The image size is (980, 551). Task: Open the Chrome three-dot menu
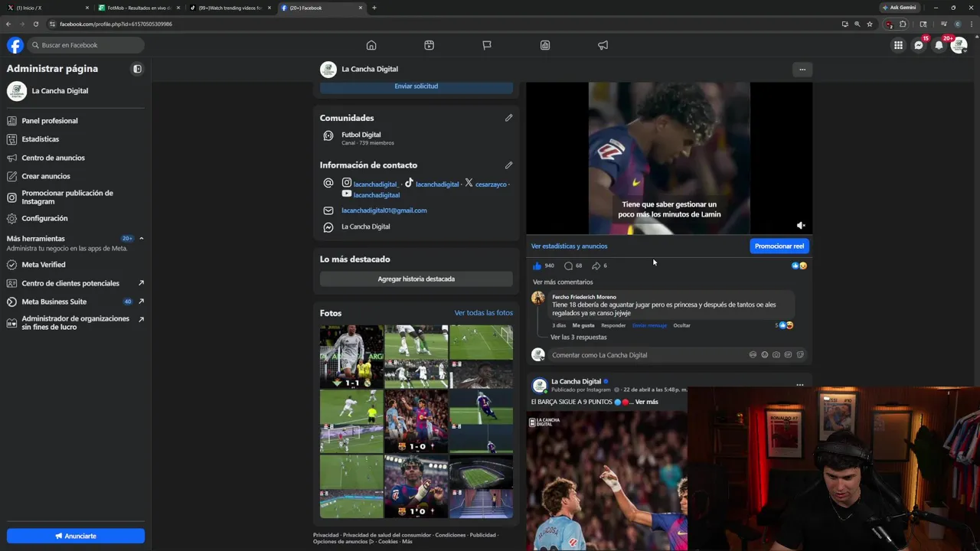tap(971, 24)
